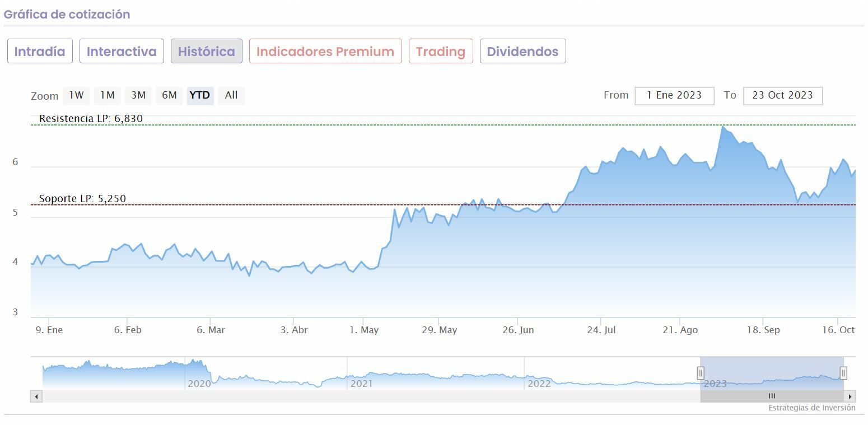Open the Estrategias de Inversión credit link
This screenshot has width=868, height=425.
click(811, 408)
